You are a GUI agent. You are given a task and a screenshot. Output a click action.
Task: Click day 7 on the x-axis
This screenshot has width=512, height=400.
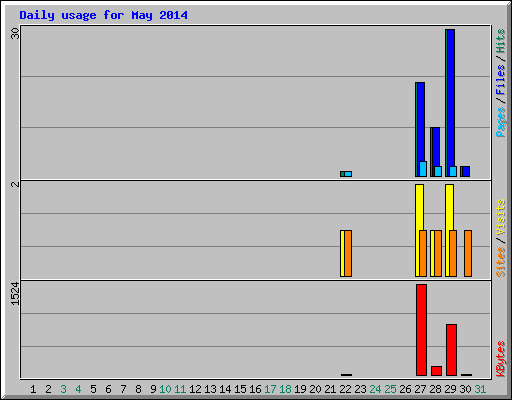point(123,389)
